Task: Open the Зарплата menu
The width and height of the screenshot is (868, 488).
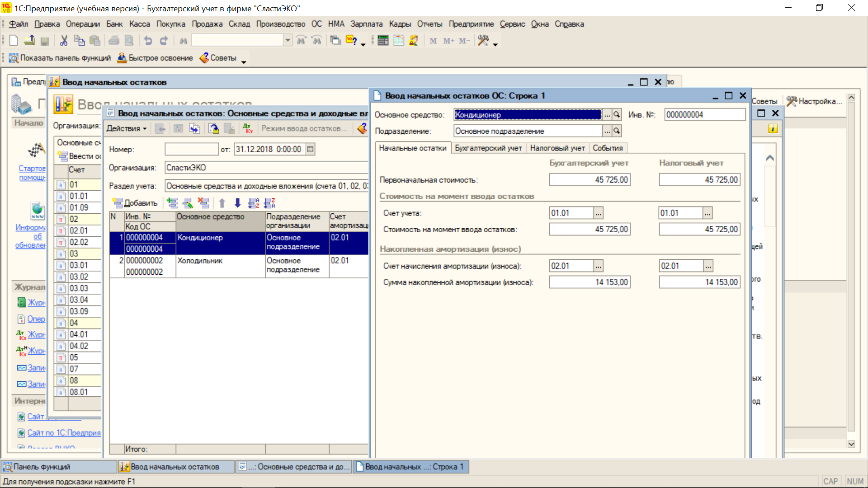Action: pyautogui.click(x=366, y=24)
